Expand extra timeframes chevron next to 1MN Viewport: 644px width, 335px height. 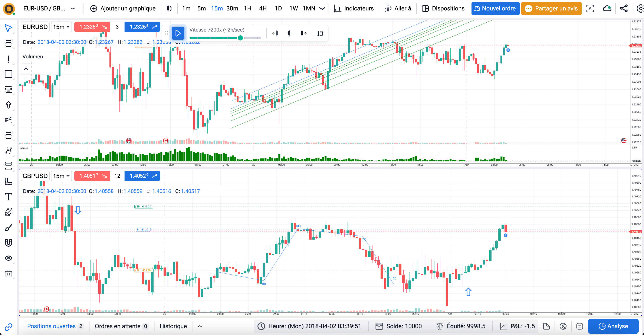click(x=322, y=8)
